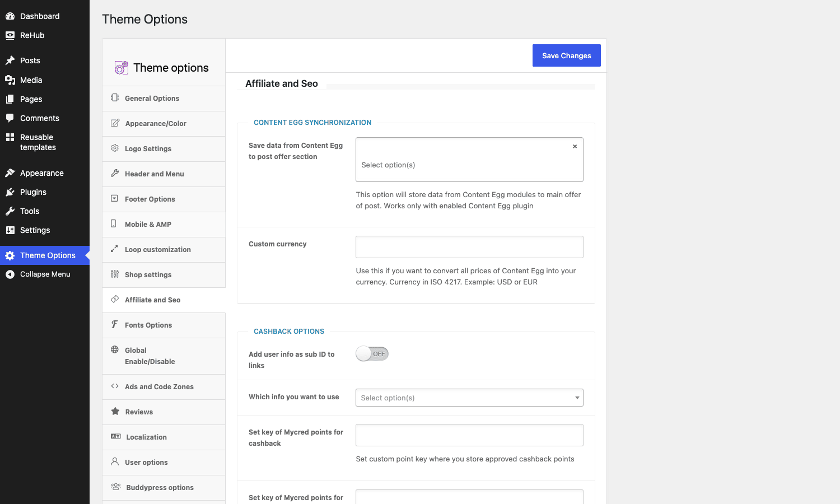Viewport: 840px width, 504px height.
Task: Open Reviews tab in theme options
Action: (x=164, y=412)
